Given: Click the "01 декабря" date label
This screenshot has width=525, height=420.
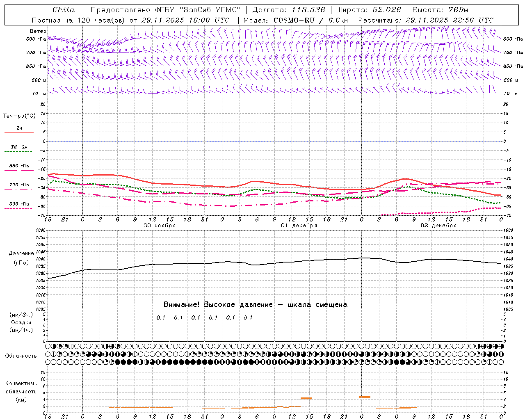Looking at the screenshot, I should (299, 226).
